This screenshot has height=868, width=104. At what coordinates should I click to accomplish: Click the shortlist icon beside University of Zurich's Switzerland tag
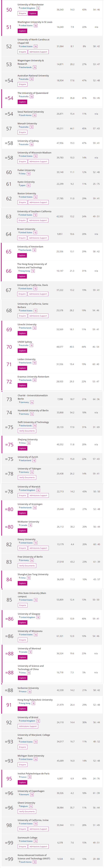pos(34,460)
